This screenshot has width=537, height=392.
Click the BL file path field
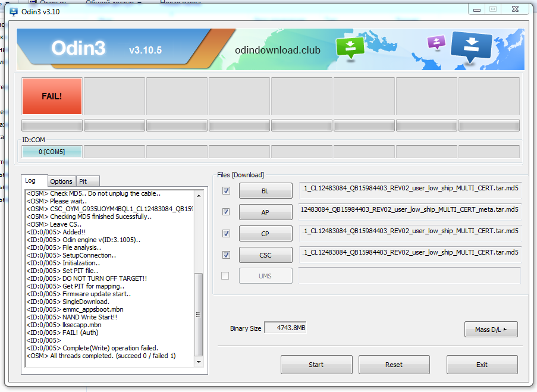(410, 190)
